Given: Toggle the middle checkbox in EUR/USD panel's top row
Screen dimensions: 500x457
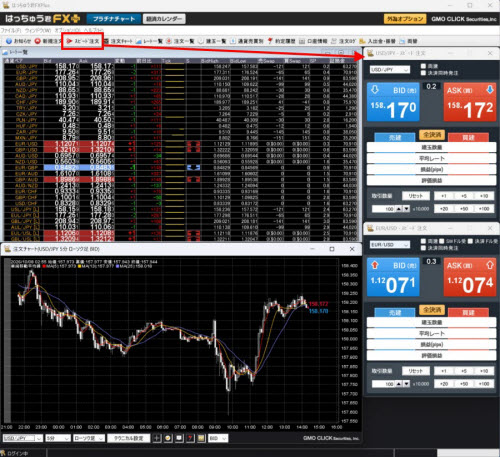Looking at the screenshot, I should (442, 241).
